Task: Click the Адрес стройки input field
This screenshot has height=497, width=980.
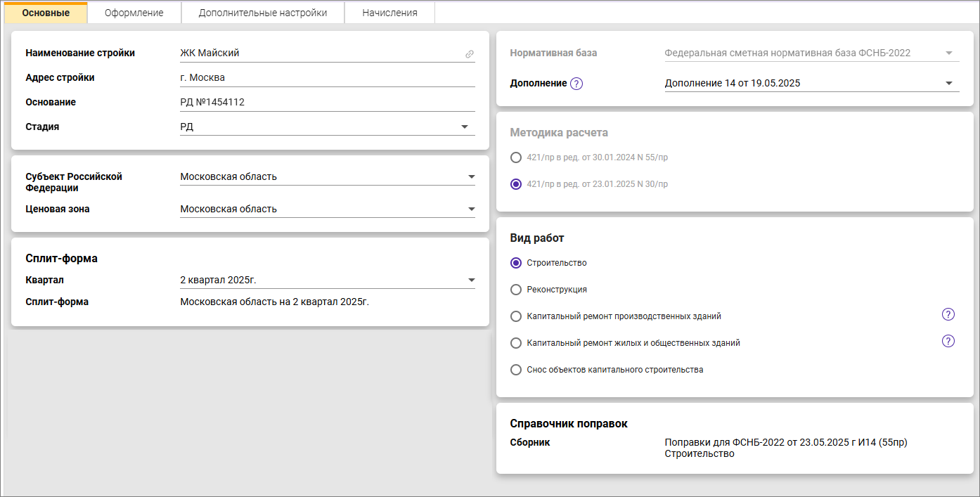Action: click(x=327, y=78)
